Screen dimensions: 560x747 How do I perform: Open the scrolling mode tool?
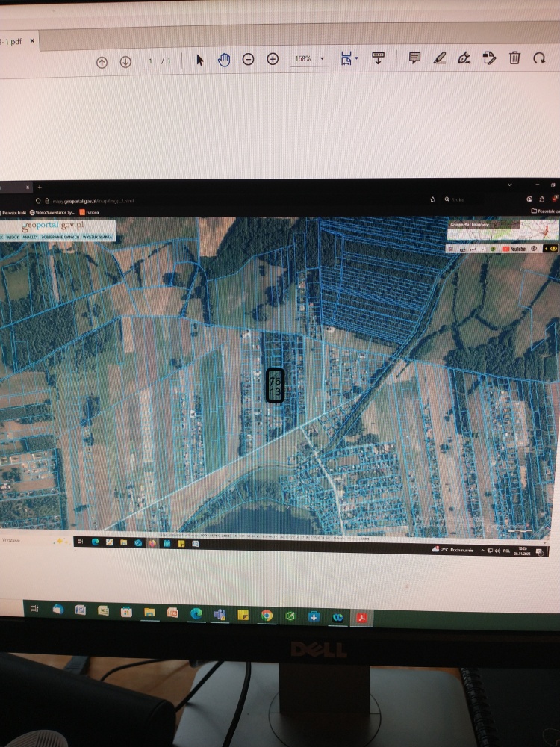tap(378, 58)
